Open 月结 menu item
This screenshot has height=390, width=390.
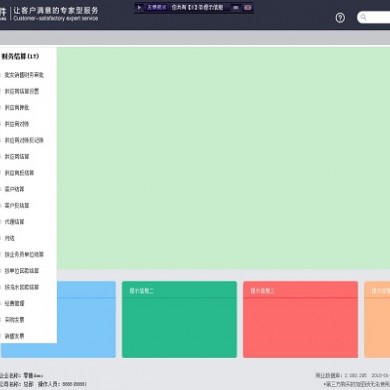pos(9,238)
